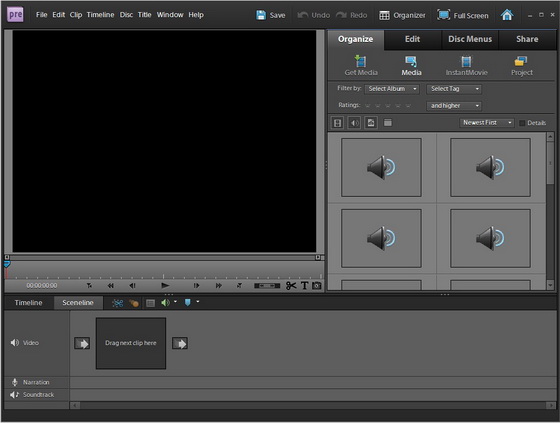This screenshot has height=423, width=560.
Task: Select the Sceneline tab
Action: coord(78,303)
